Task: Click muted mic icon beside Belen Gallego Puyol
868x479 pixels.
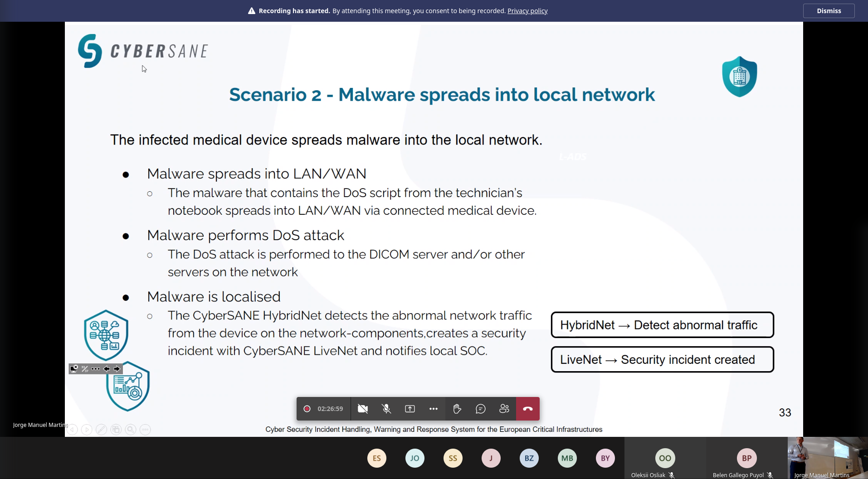Action: [770, 475]
